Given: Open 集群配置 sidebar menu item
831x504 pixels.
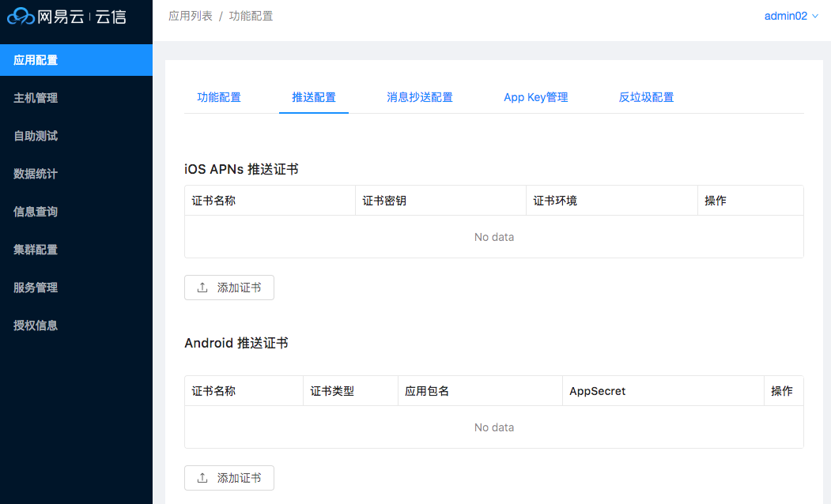Looking at the screenshot, I should (36, 250).
